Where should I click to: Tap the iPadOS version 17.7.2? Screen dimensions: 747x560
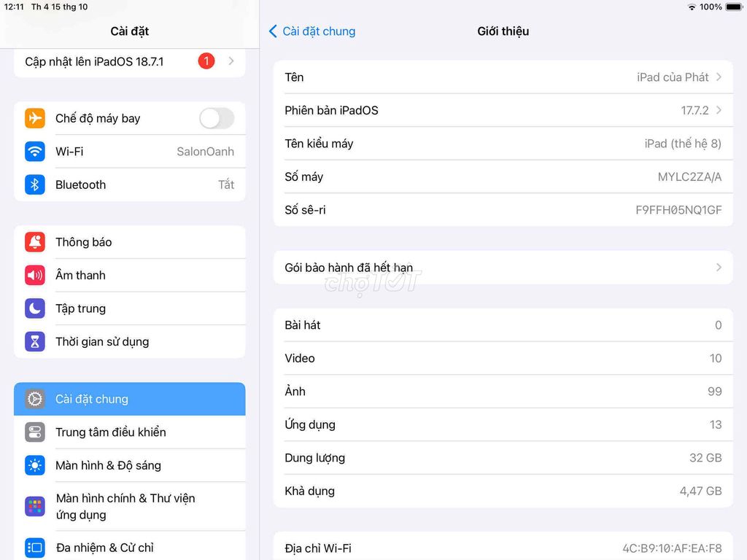tap(694, 111)
